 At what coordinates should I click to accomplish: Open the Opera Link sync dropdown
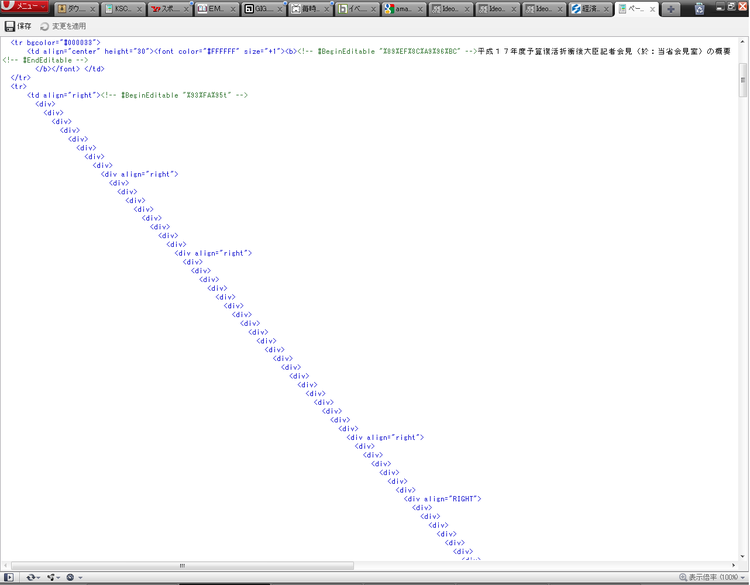(x=33, y=577)
